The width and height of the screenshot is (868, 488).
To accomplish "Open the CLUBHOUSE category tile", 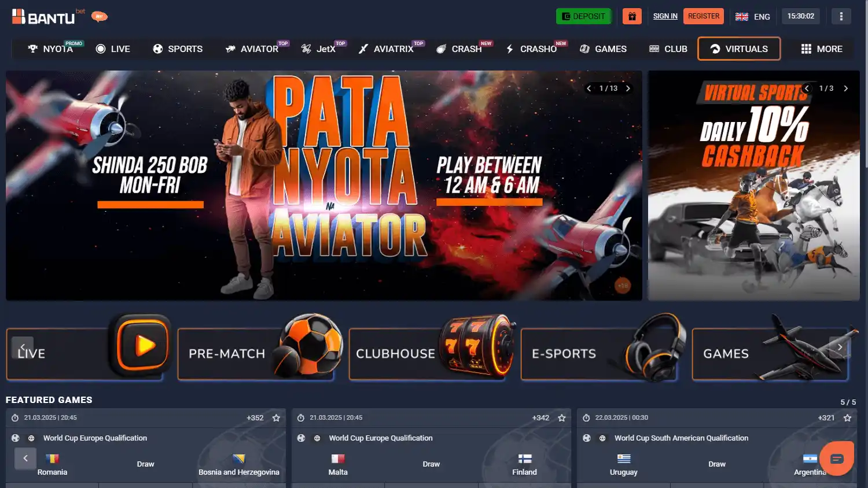I will (x=428, y=353).
